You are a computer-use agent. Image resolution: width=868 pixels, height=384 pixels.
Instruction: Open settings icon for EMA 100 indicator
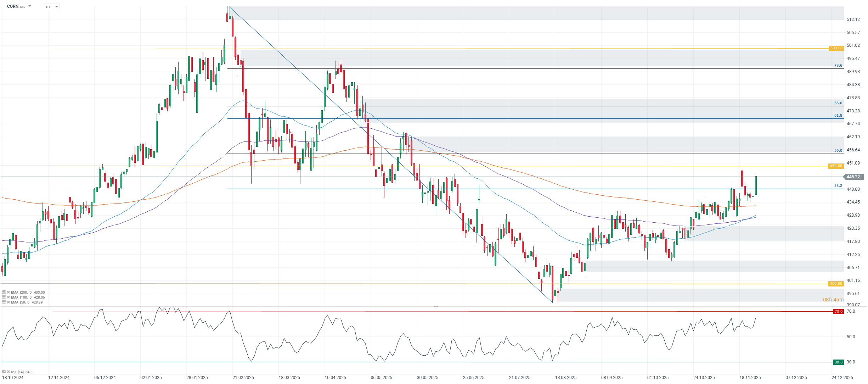pyautogui.click(x=4, y=297)
